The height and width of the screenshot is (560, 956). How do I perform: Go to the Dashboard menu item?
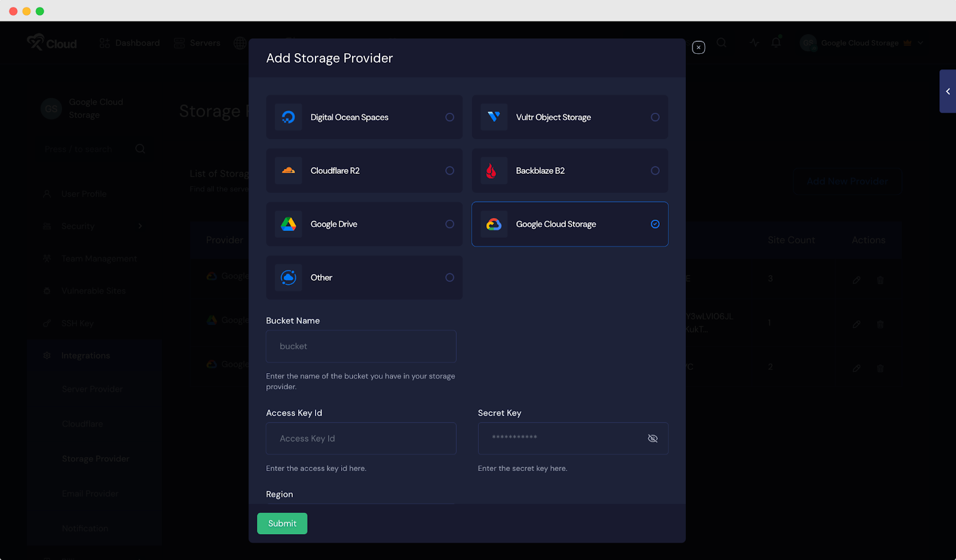click(x=137, y=42)
